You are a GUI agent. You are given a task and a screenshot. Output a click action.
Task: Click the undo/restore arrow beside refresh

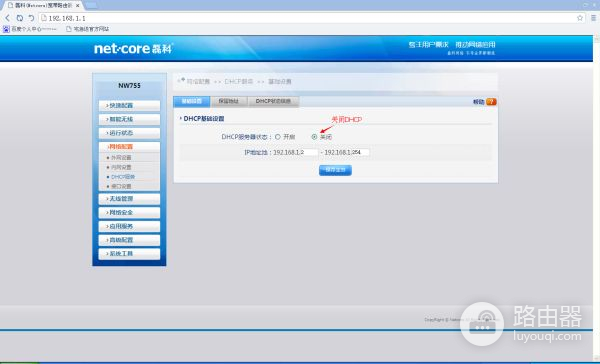click(31, 18)
